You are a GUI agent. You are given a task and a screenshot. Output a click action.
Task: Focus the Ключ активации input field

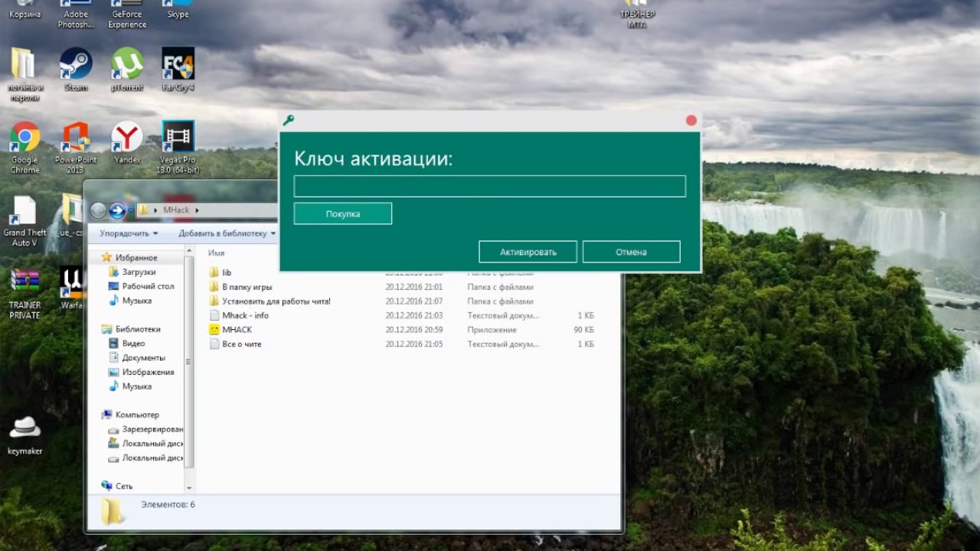[490, 186]
